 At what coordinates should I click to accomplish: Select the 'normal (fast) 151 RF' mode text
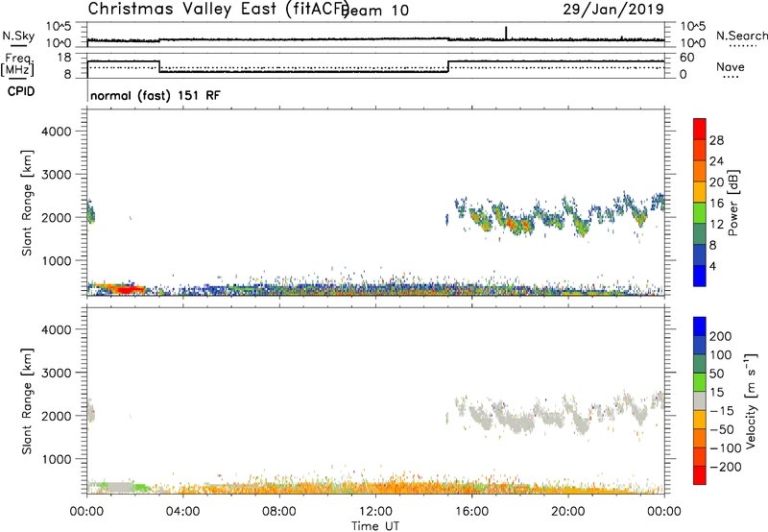point(156,95)
